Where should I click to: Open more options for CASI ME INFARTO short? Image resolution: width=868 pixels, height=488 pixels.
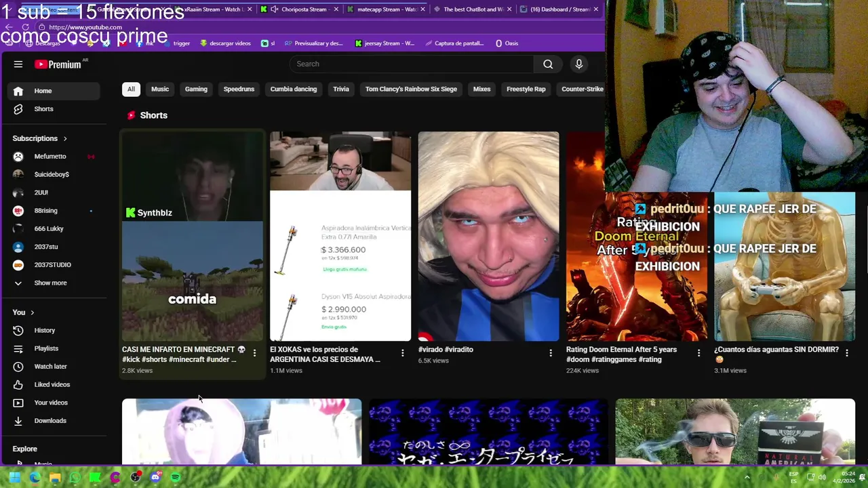(254, 352)
